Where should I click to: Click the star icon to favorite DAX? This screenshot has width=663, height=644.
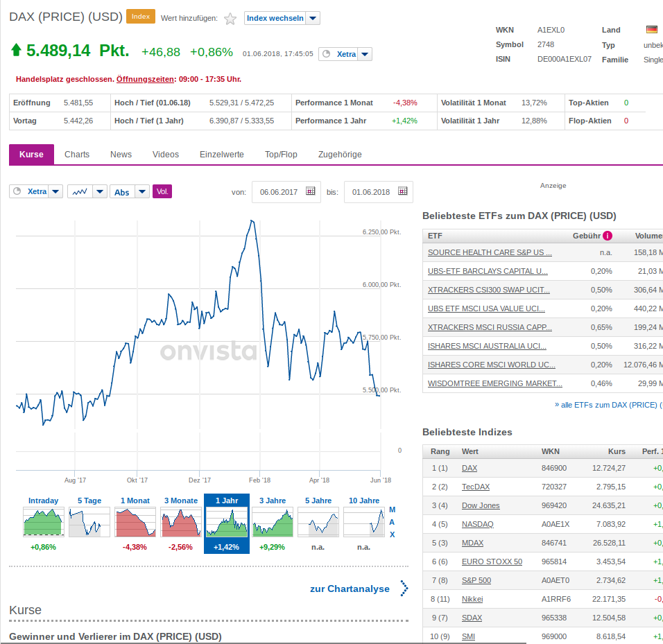230,18
